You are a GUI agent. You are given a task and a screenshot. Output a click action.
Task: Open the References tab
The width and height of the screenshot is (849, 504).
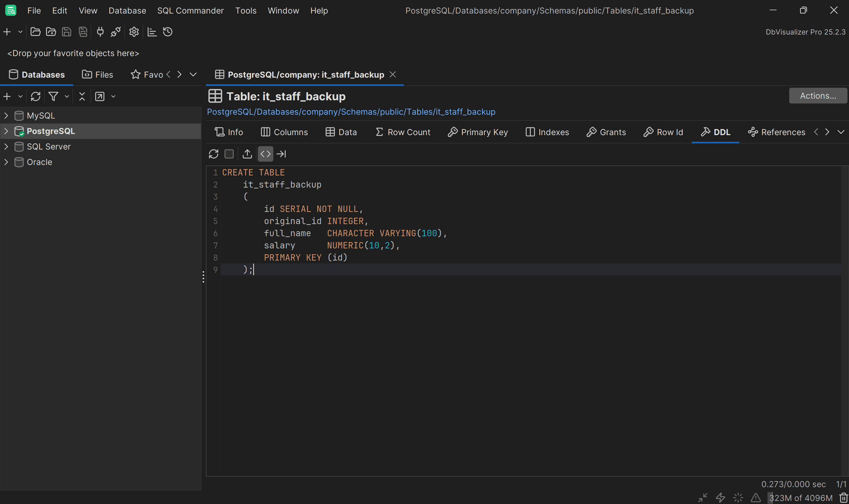point(777,132)
